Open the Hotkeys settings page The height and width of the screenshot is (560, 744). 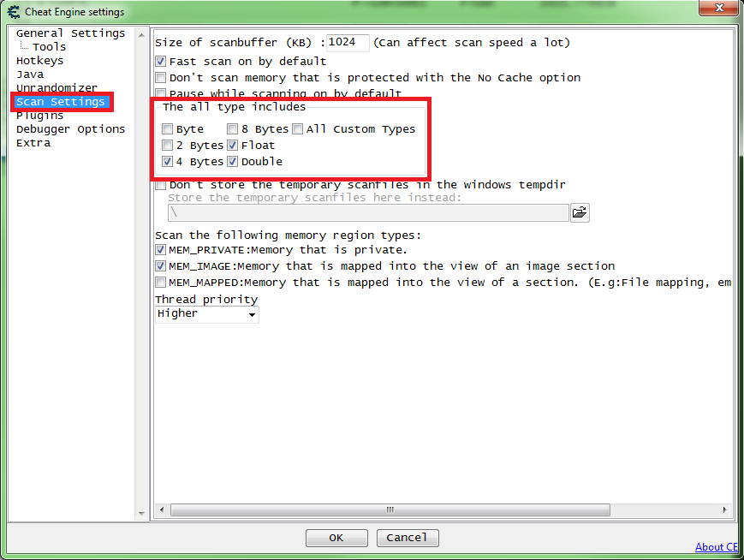click(x=40, y=61)
